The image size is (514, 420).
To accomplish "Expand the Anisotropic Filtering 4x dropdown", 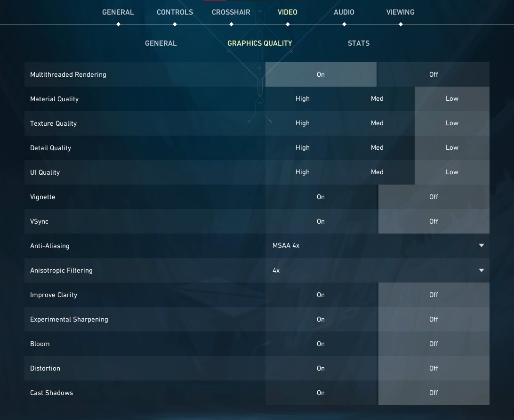I will (377, 270).
